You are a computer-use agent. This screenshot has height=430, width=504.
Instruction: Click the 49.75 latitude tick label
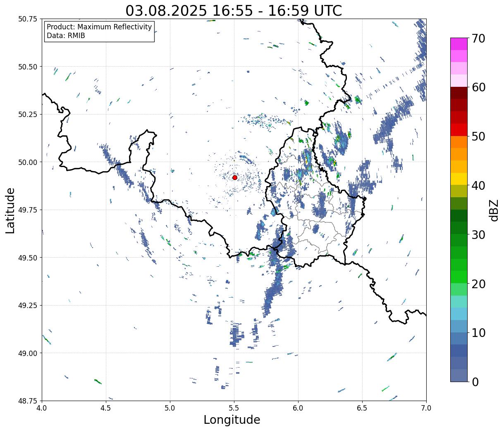28,210
